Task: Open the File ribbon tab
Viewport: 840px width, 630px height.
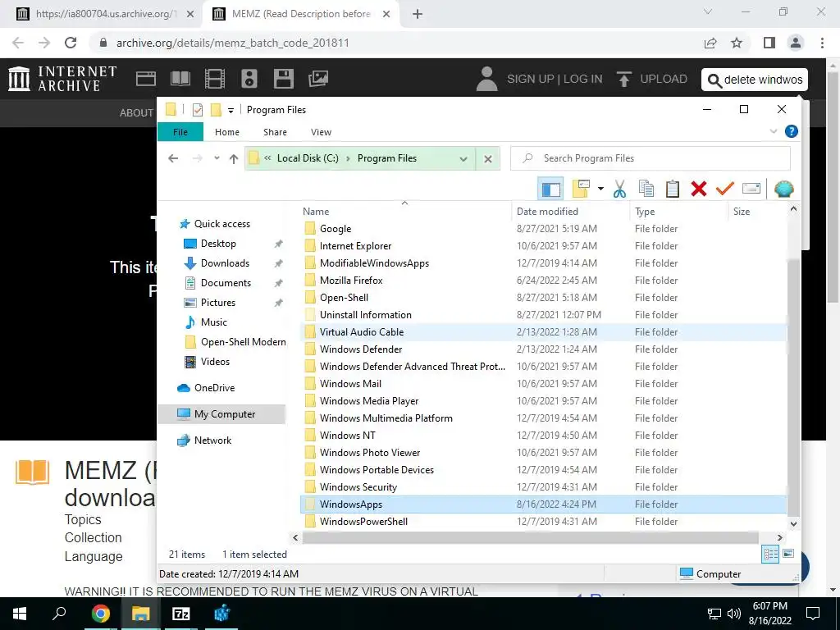Action: coord(180,132)
